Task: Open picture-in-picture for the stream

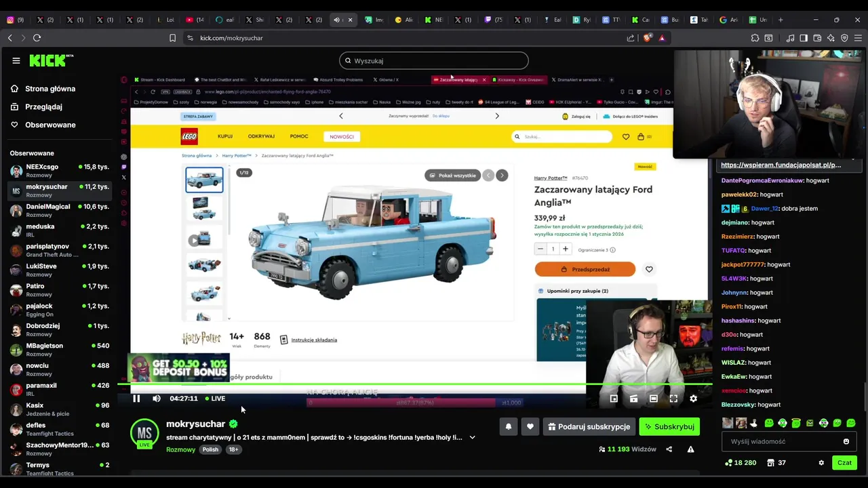Action: [614, 399]
